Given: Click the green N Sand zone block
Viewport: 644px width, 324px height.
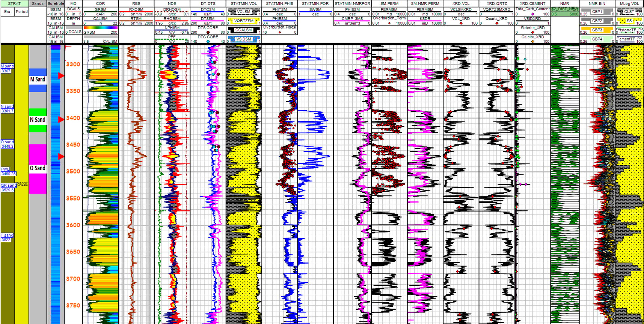Looking at the screenshot, I should (x=38, y=120).
